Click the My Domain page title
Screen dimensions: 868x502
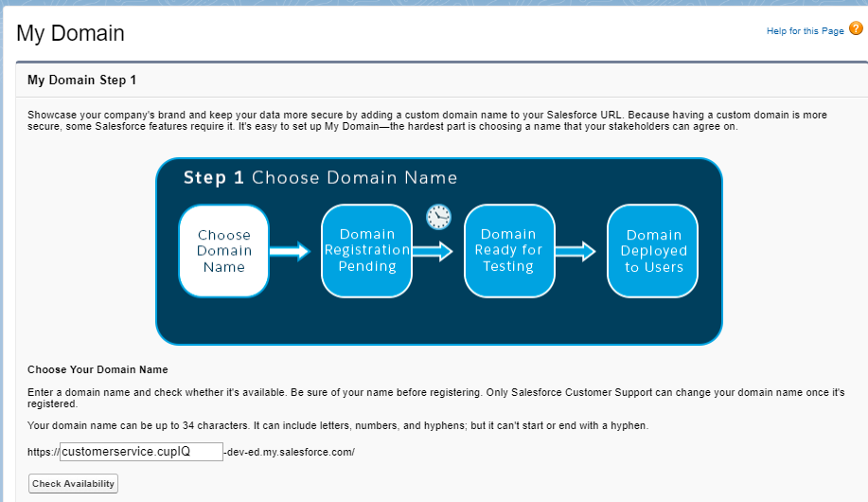(70, 33)
